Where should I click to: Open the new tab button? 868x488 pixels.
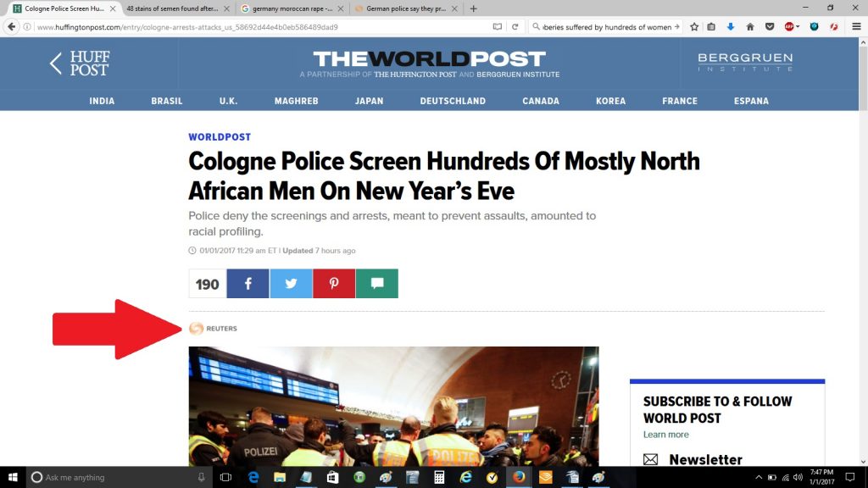473,8
